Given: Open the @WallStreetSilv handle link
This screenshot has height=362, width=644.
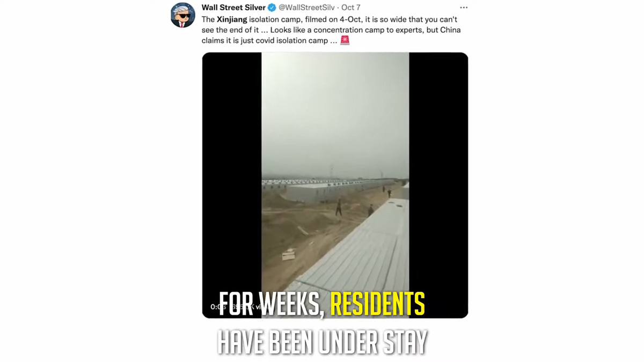Looking at the screenshot, I should [306, 8].
